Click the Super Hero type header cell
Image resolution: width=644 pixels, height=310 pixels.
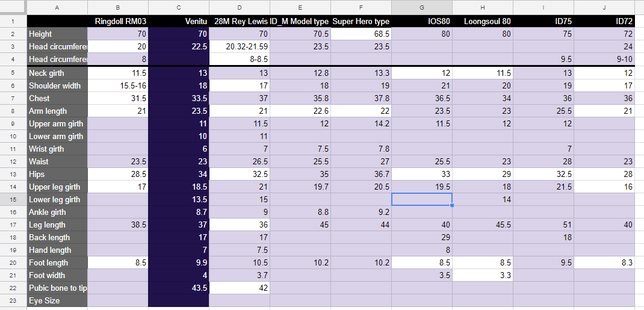click(361, 21)
